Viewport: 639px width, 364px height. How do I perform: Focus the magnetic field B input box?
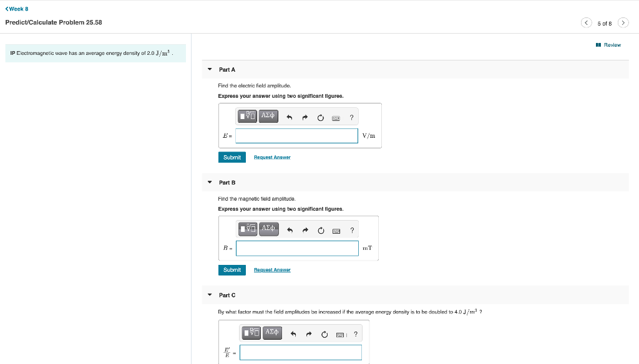(x=297, y=248)
